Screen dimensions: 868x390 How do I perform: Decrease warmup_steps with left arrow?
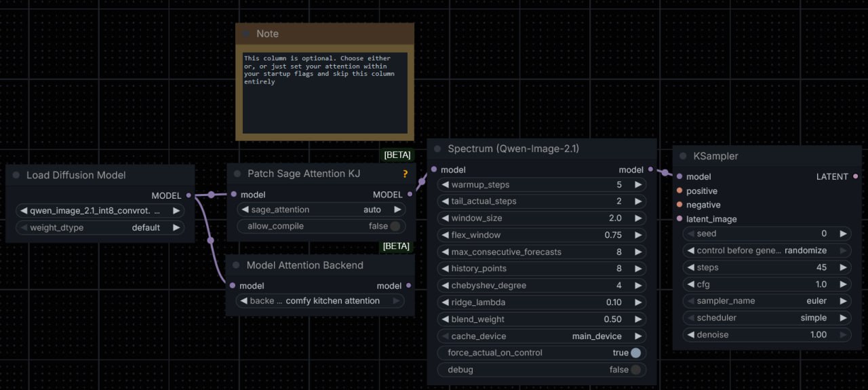pyautogui.click(x=445, y=184)
